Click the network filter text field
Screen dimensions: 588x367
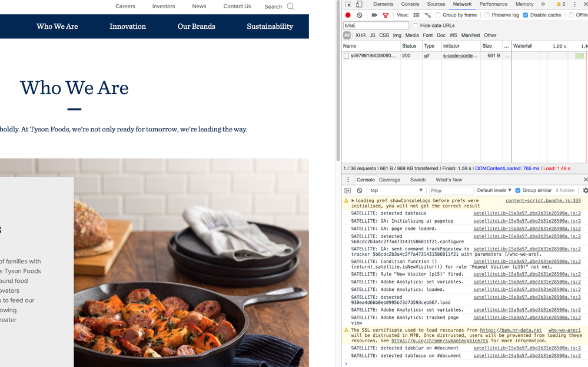point(376,26)
